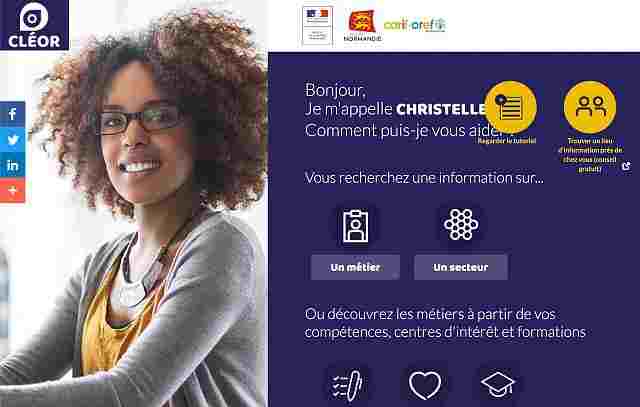
Task: Share on LinkedIn via sidebar icon
Action: pyautogui.click(x=12, y=165)
